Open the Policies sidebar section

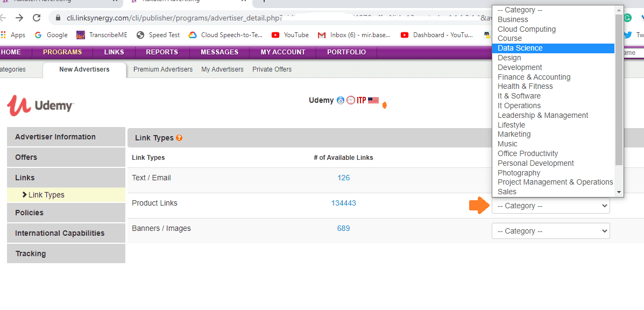tap(66, 213)
